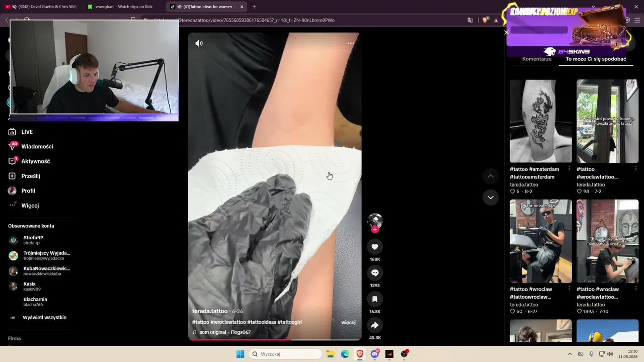Screen dimensions: 644x362
Task: Close the Tattoo ideas TikTok browser tab
Action: [x=242, y=7]
